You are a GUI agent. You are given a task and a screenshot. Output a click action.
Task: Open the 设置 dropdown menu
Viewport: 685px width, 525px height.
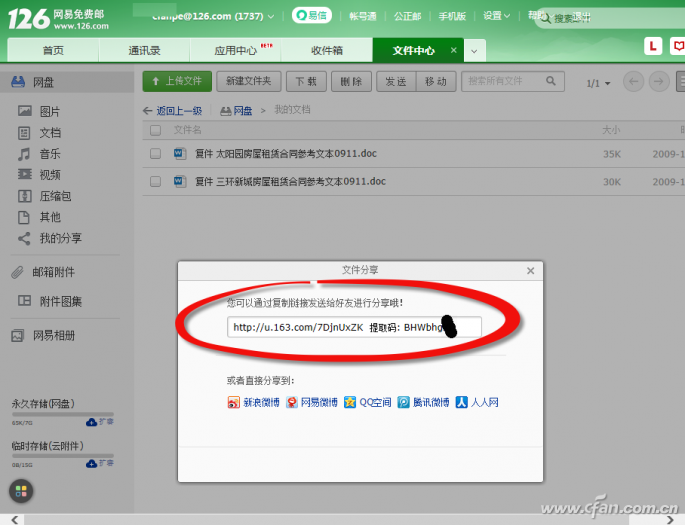coord(496,16)
